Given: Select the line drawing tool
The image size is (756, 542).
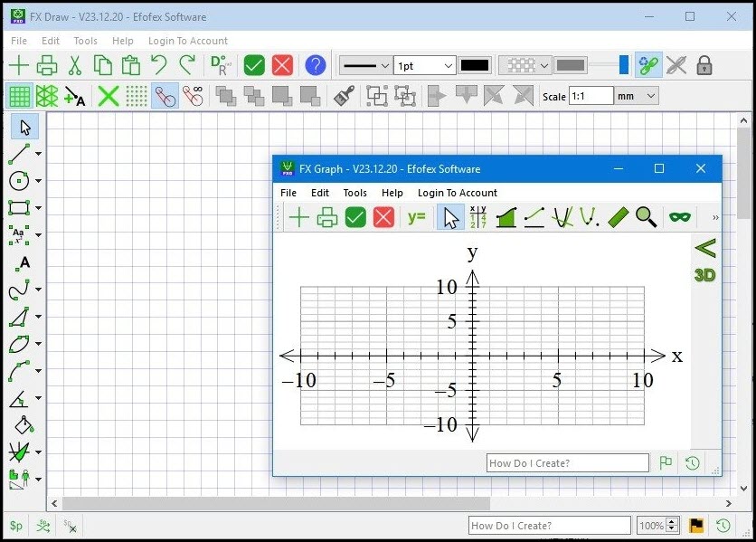Looking at the screenshot, I should [19, 154].
